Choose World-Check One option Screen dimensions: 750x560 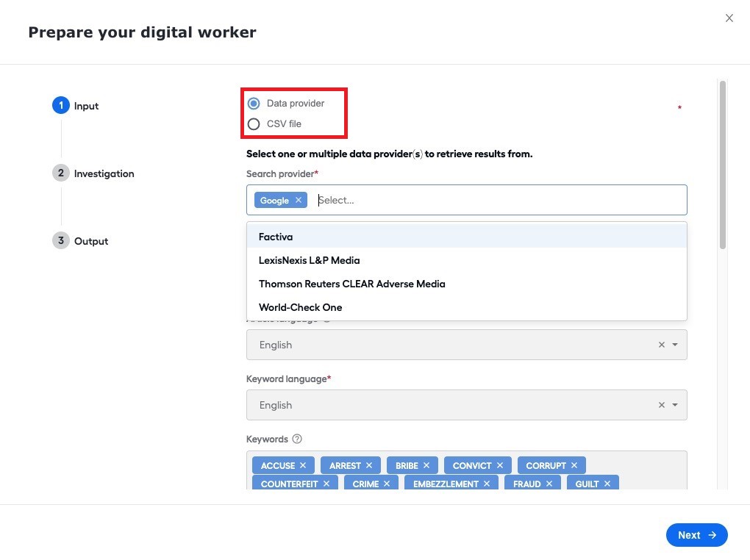[466, 307]
